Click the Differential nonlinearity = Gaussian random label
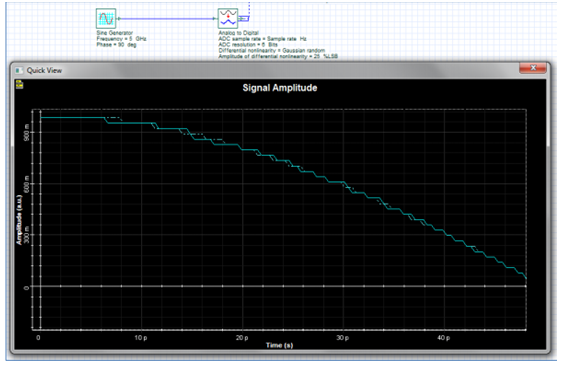562x365 pixels. 272,50
